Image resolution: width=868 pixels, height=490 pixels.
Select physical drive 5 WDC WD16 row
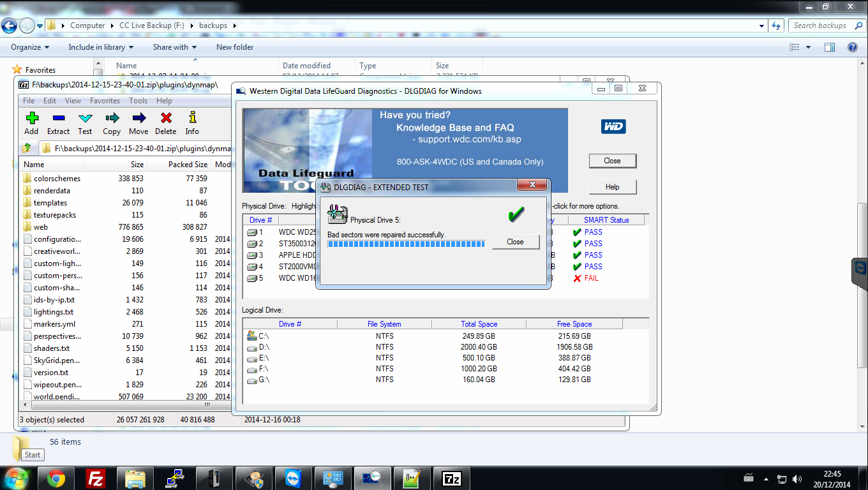(446, 278)
